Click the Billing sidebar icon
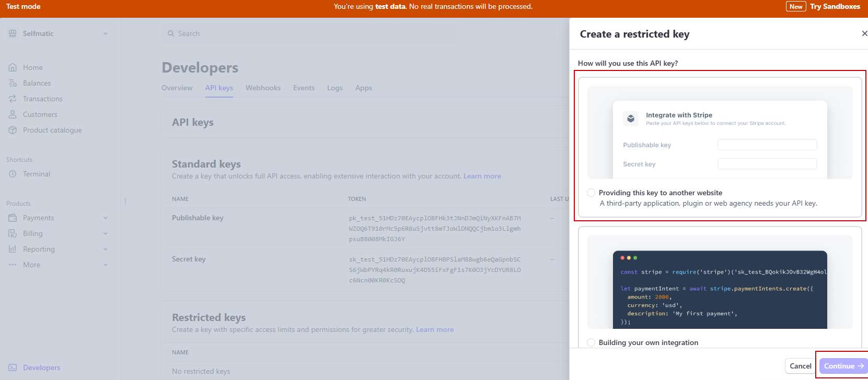Viewport: 868px width, 380px height. coord(13,233)
